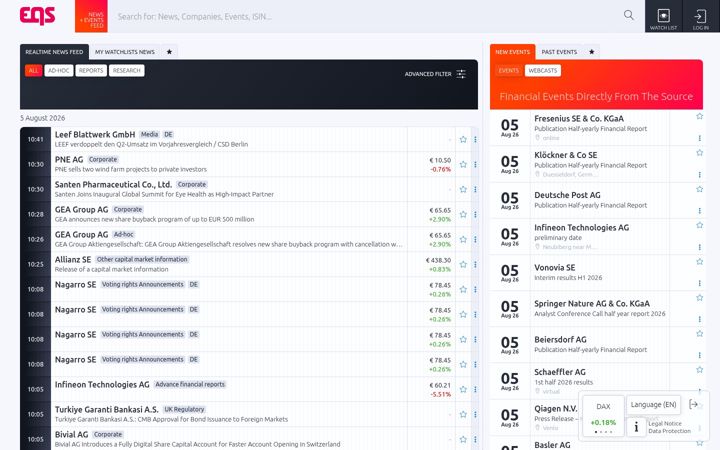Star the Fresenius SE & Co. KGaA event

pyautogui.click(x=699, y=116)
